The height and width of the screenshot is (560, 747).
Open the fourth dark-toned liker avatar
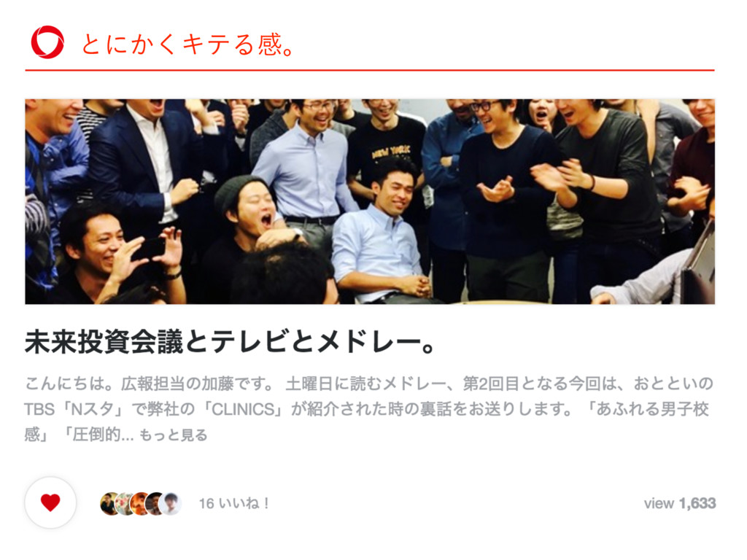(155, 503)
